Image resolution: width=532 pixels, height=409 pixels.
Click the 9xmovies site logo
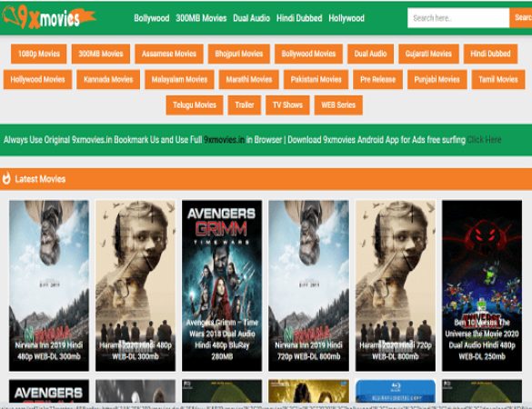point(48,17)
